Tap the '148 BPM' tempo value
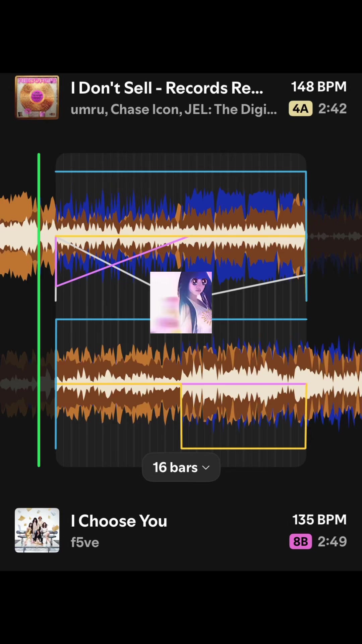The image size is (362, 644). click(x=319, y=87)
